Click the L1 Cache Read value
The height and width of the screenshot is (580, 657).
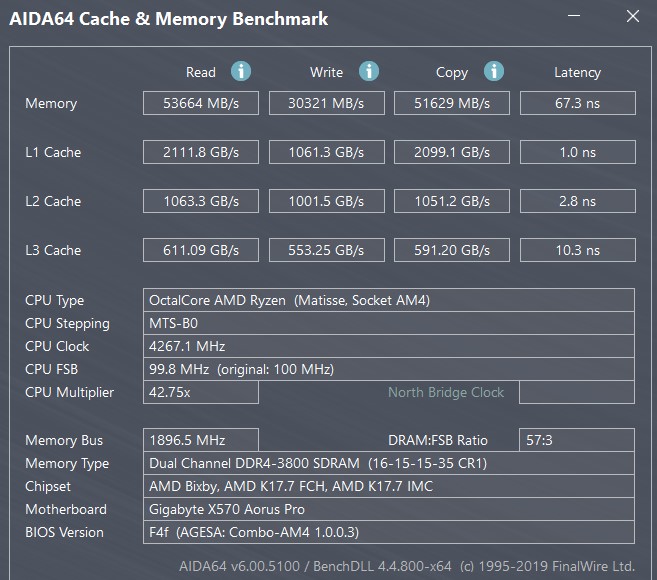tap(201, 152)
